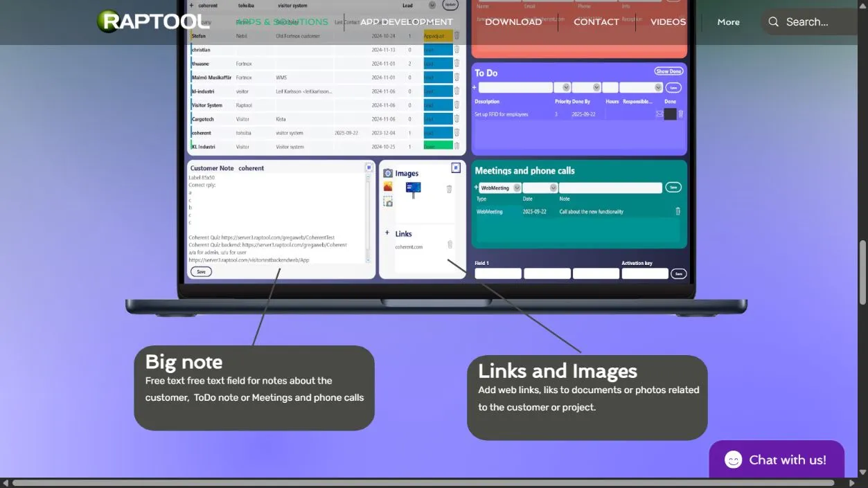Screen dimensions: 868x488
Task: Delete the WebMeeting 2025-09-22 entry
Action: [678, 211]
